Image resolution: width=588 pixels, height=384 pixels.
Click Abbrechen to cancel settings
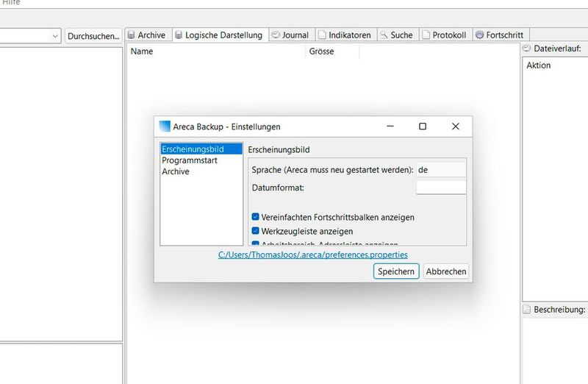pos(446,271)
